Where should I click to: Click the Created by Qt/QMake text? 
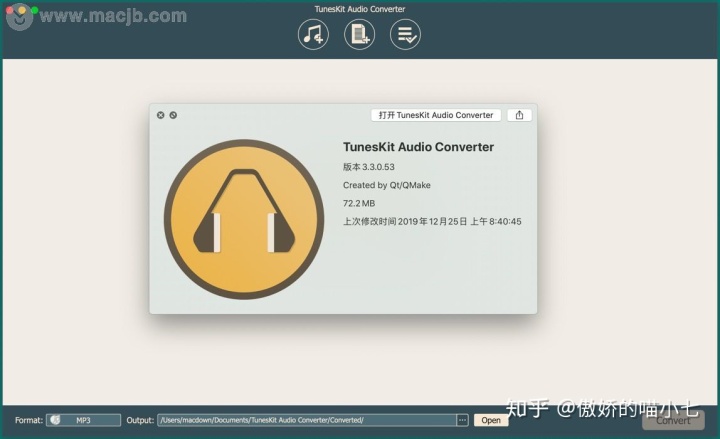[x=387, y=185]
